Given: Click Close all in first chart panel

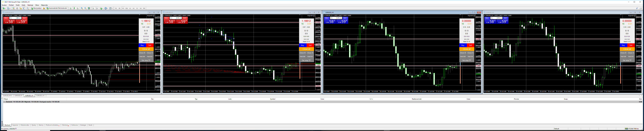Looking at the screenshot, I should [146, 49].
